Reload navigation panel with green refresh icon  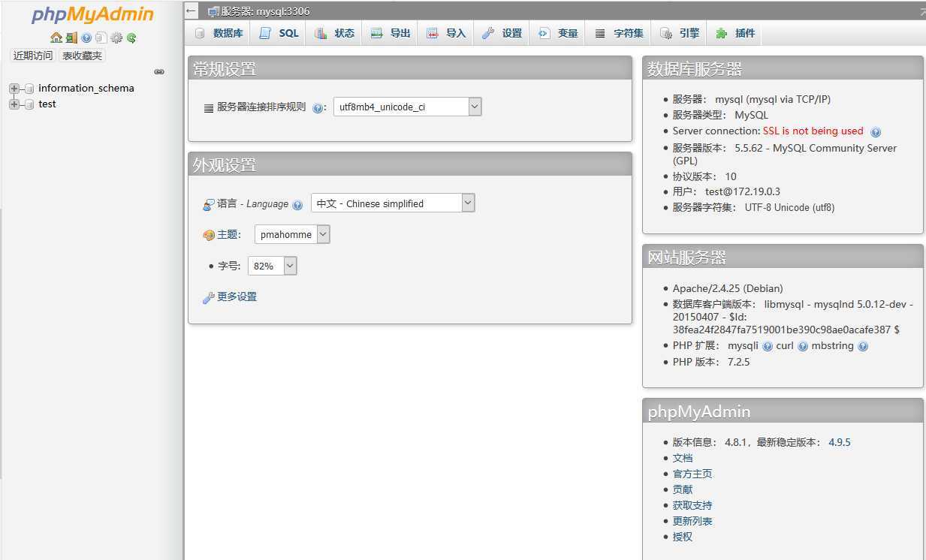[131, 38]
